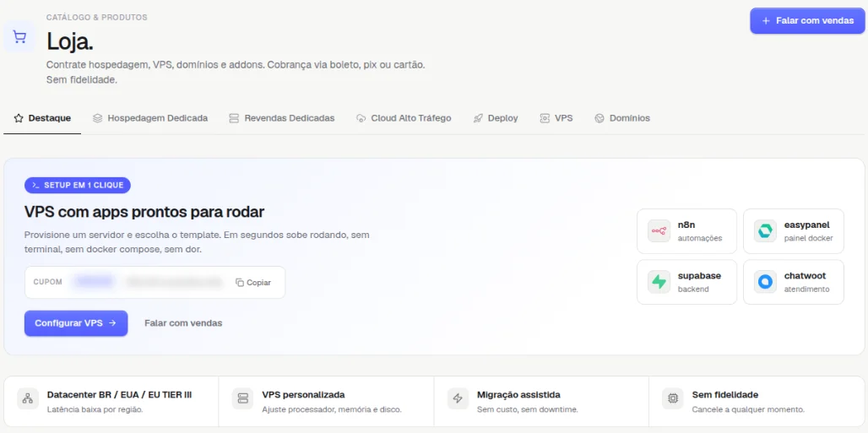Click the 'Latência baixa por região.' text
The width and height of the screenshot is (868, 433).
coord(95,409)
